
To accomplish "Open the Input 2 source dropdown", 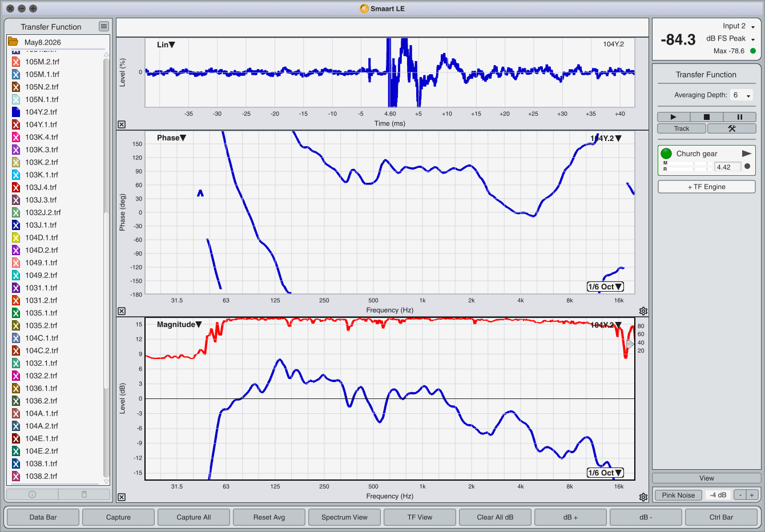I will tap(739, 26).
